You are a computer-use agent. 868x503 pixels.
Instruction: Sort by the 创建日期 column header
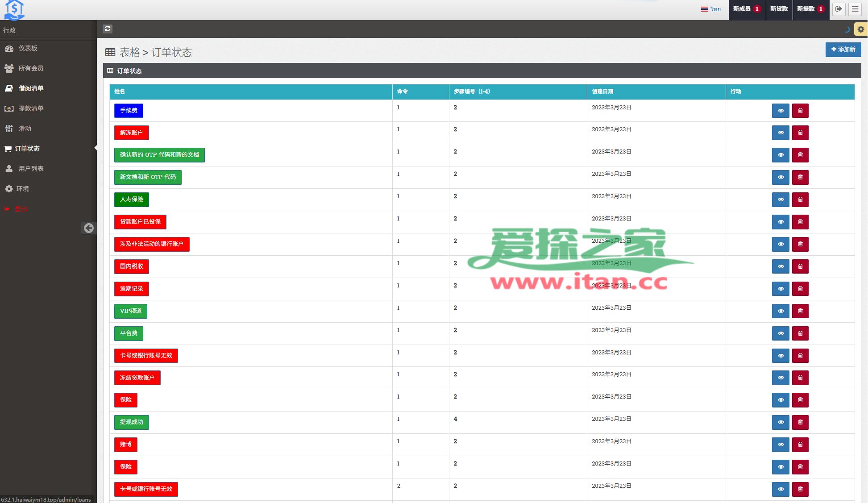(602, 91)
